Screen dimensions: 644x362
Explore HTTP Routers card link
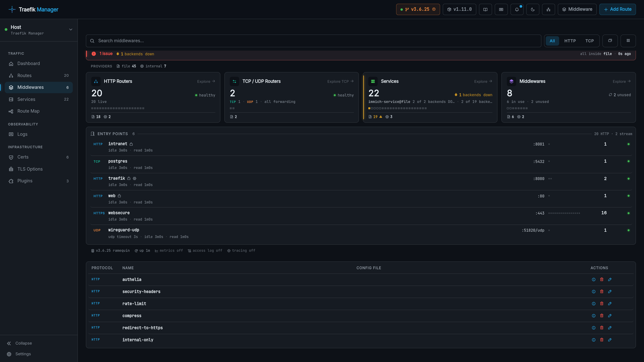(206, 81)
